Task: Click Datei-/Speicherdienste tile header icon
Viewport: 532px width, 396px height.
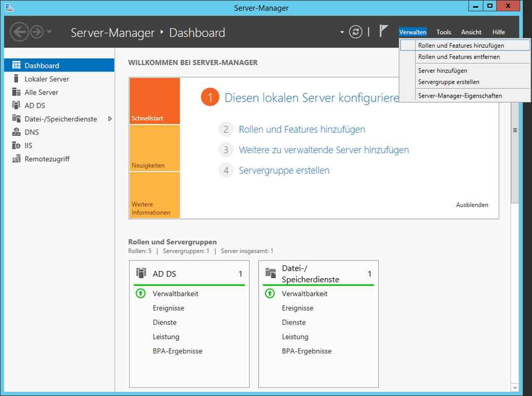Action: click(270, 273)
